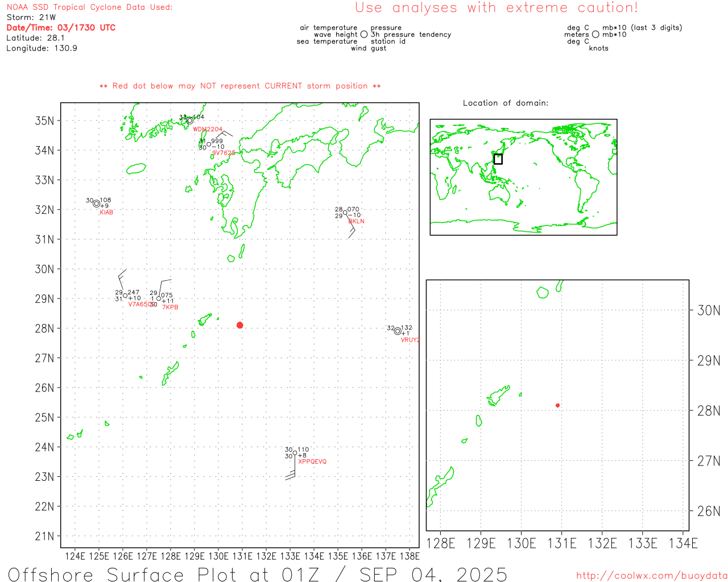Click the 9V7625 station ID label

click(x=224, y=153)
